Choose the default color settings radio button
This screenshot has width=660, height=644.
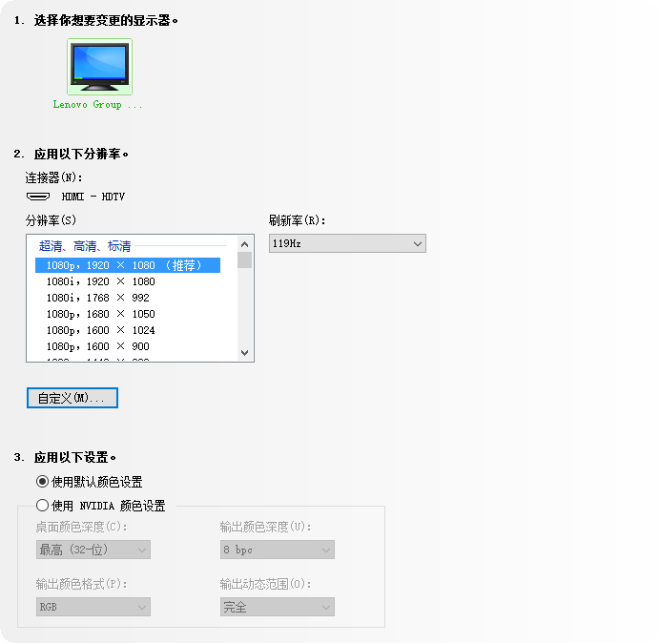pos(42,482)
